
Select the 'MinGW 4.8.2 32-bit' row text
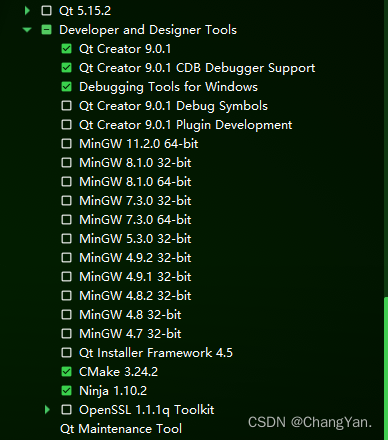click(x=135, y=296)
